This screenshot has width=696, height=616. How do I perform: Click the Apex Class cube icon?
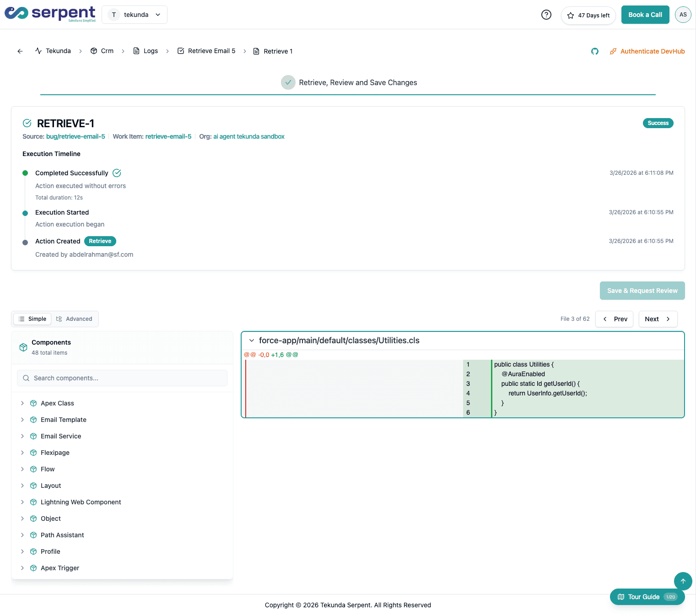coord(33,403)
